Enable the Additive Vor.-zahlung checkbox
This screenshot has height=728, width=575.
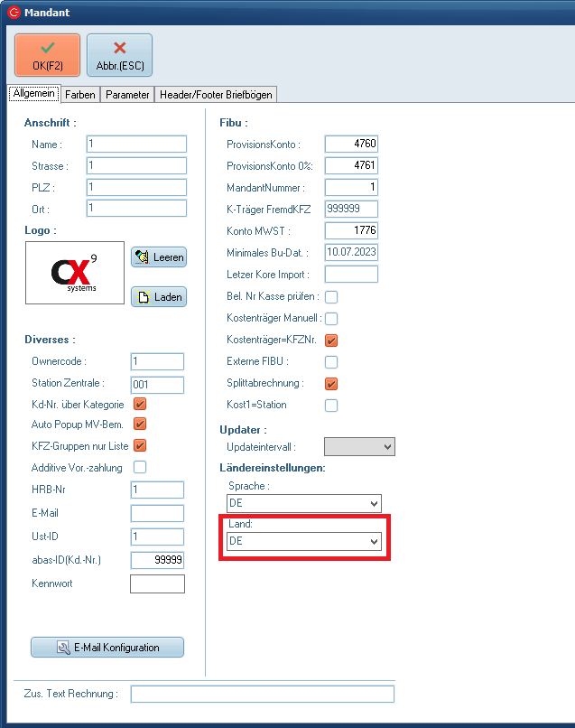pos(140,467)
